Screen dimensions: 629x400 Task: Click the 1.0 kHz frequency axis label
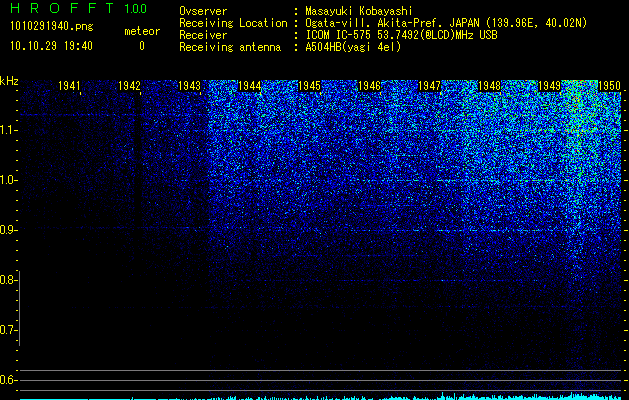[7, 180]
